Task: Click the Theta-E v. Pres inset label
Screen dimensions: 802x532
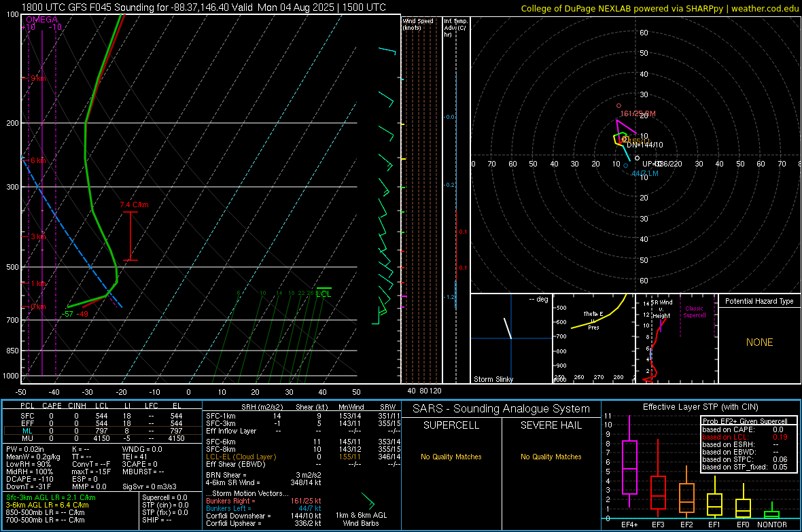Action: click(593, 320)
